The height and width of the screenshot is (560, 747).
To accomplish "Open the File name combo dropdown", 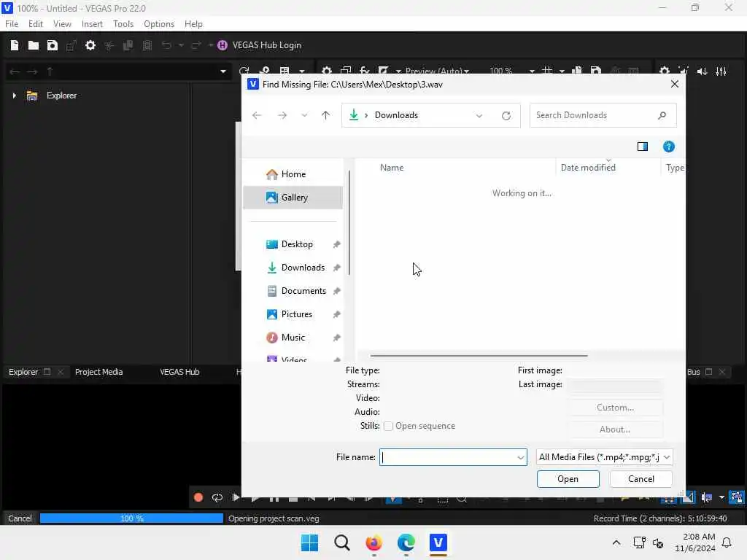I will [x=520, y=457].
